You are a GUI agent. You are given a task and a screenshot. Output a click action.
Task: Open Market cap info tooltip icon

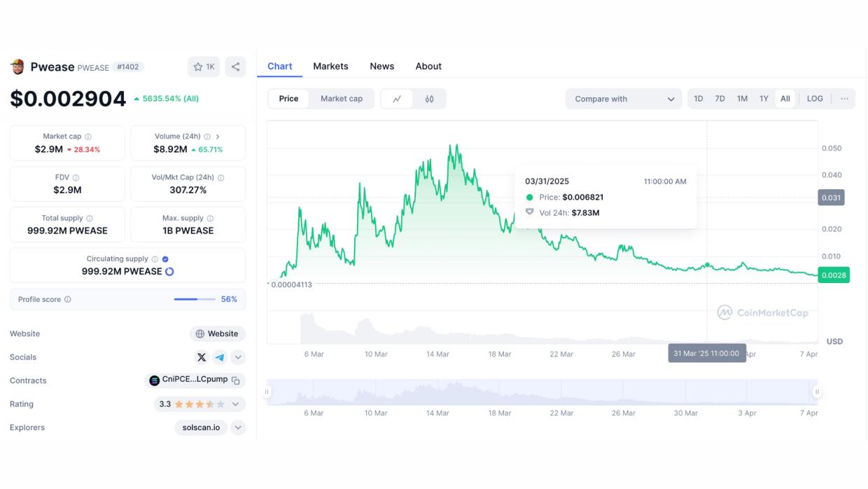[x=88, y=137]
